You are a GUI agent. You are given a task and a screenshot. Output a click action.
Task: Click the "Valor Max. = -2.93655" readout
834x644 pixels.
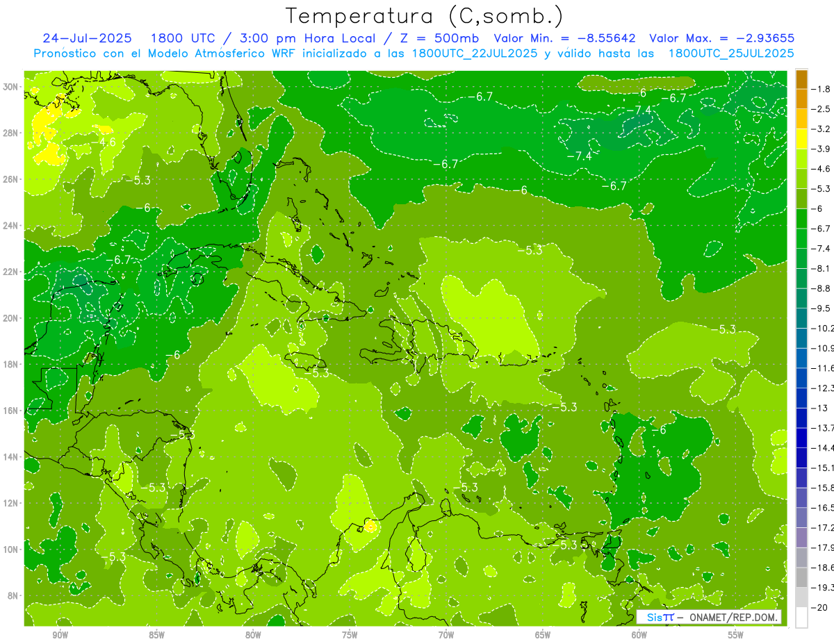(x=722, y=38)
